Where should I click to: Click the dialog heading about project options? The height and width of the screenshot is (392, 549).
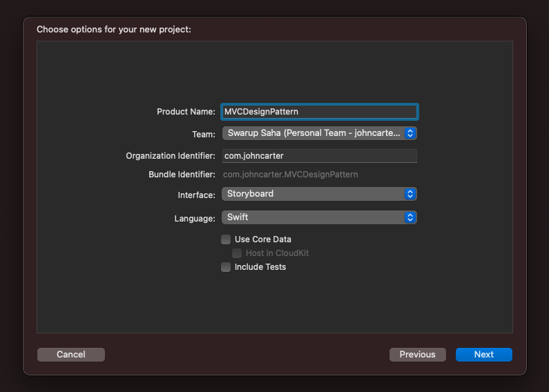[x=114, y=30]
